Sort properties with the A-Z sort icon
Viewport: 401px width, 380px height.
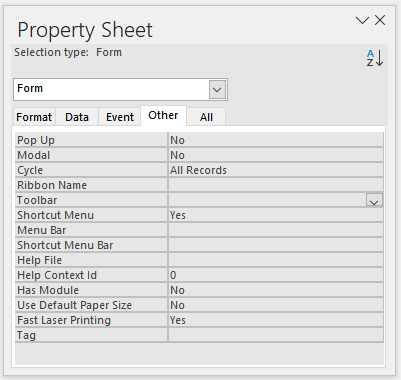click(x=375, y=58)
